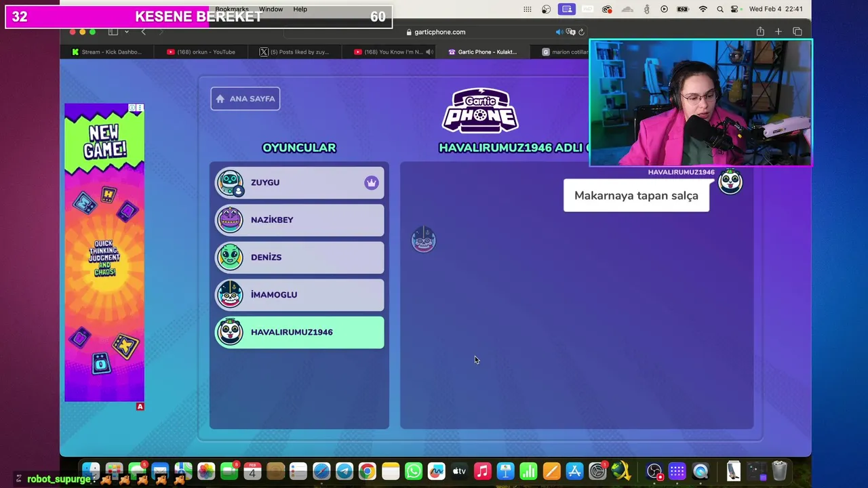Open Apple TV from the Dock
868x488 pixels.
point(460,471)
